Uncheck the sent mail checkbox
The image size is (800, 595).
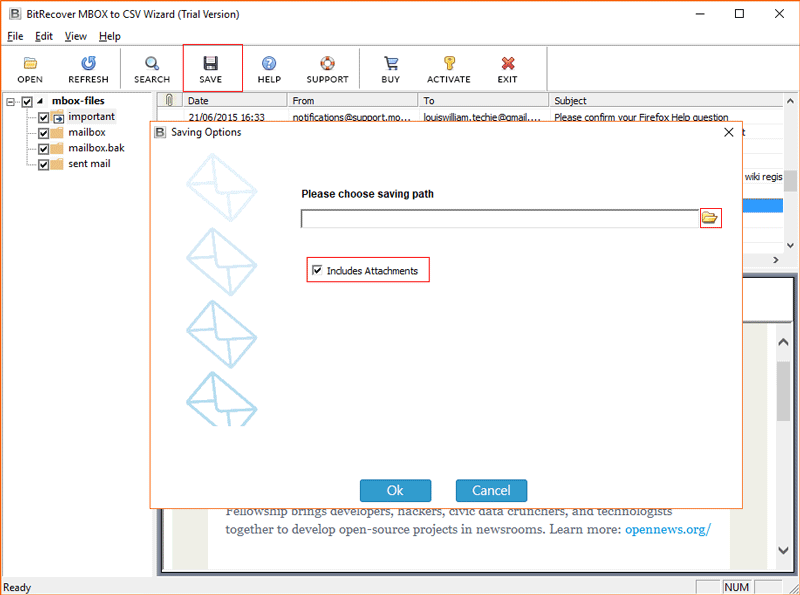pos(43,164)
